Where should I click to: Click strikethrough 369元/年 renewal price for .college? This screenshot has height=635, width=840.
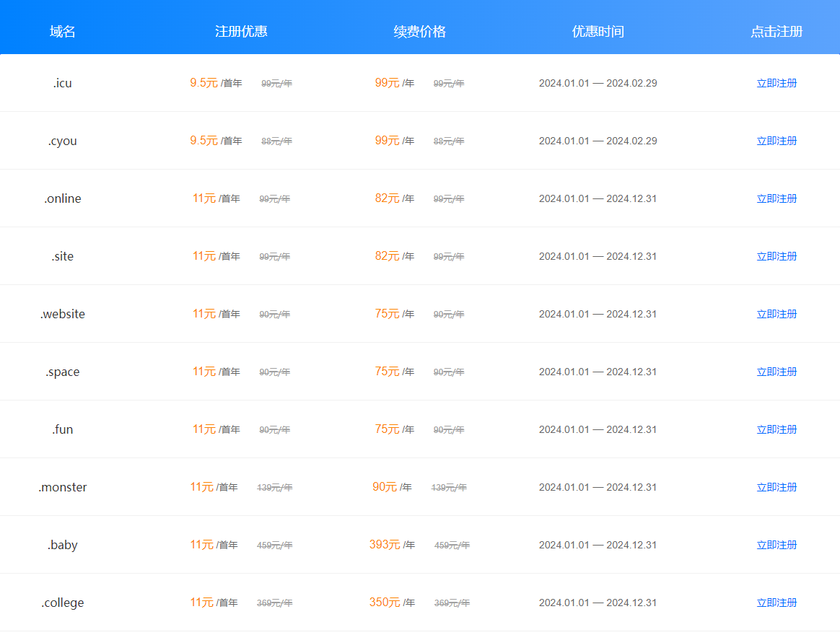click(x=452, y=603)
